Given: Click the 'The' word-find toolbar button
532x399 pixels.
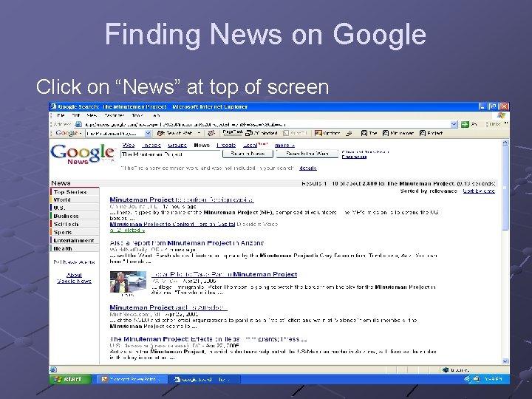Looking at the screenshot, I should click(x=369, y=133).
